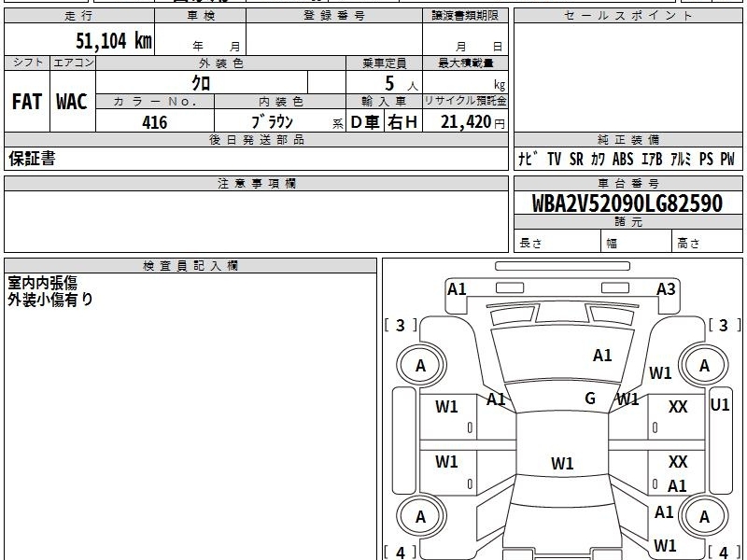Select the セールスポイント header
747x560 pixels.
pos(627,16)
